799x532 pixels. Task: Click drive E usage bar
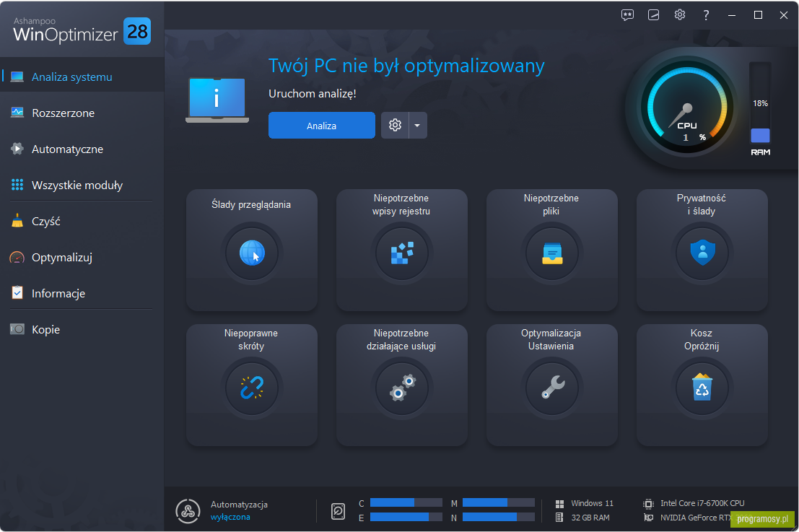coord(406,518)
